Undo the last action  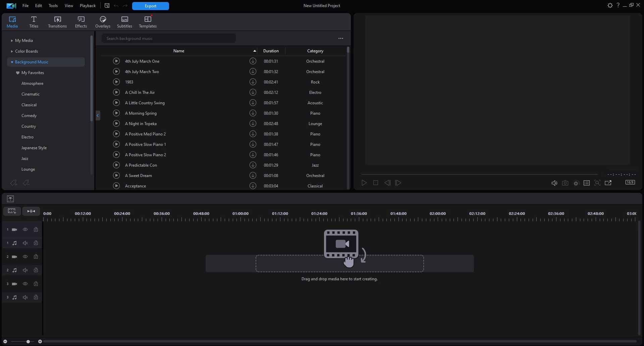[x=116, y=6]
